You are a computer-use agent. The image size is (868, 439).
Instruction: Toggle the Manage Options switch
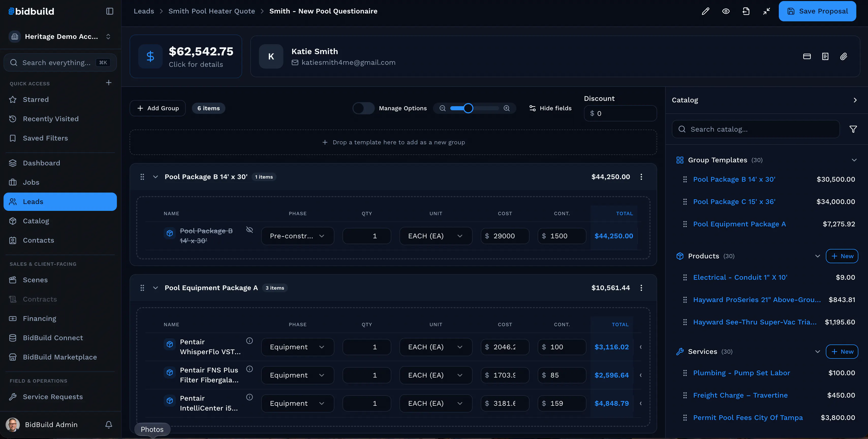363,108
